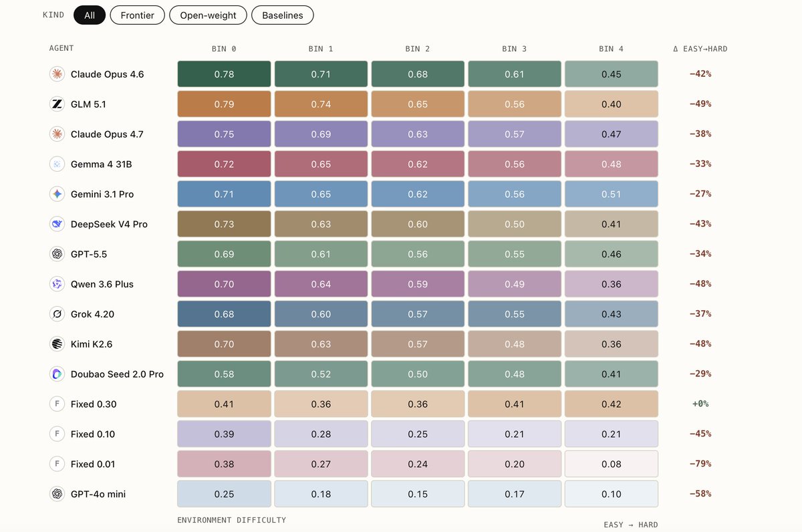The image size is (802, 532).
Task: Click the Gemma 4 31B icon
Action: (57, 164)
